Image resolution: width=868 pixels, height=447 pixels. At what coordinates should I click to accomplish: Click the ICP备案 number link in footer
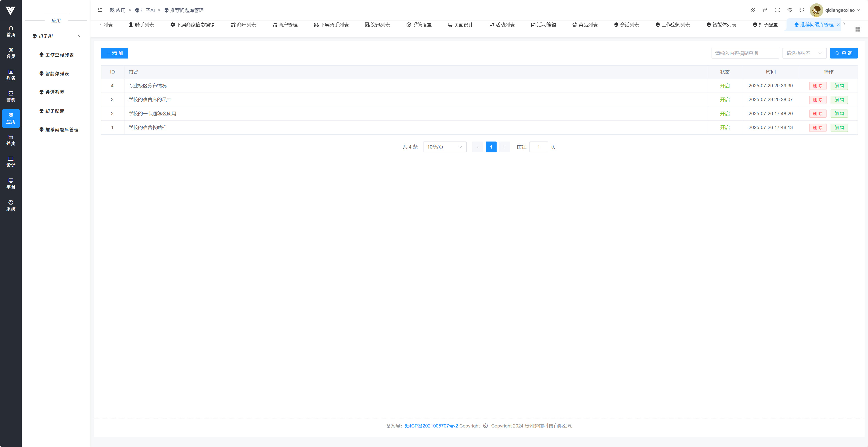tap(431, 426)
